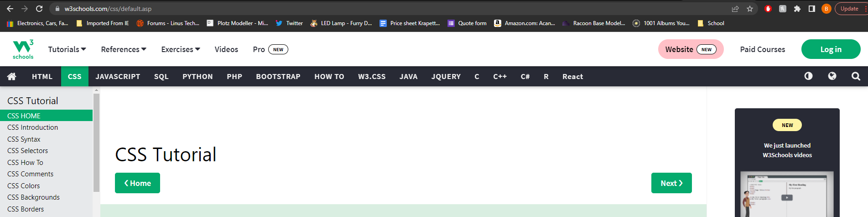Click the home icon in navbar
The image size is (868, 217).
tap(12, 76)
